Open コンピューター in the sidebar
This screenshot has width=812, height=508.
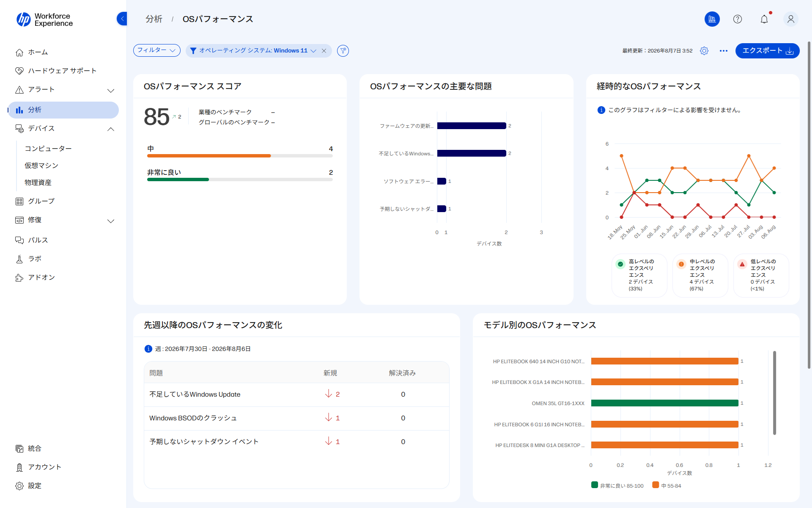[48, 149]
